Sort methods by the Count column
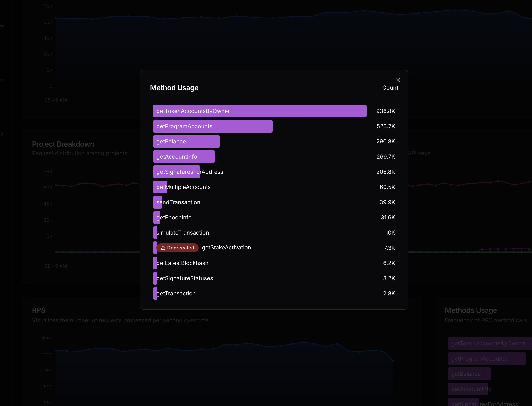 click(x=390, y=88)
